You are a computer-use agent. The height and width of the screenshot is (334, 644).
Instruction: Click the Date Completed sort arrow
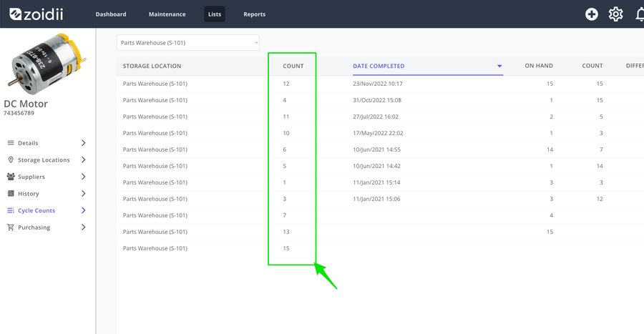pos(499,66)
